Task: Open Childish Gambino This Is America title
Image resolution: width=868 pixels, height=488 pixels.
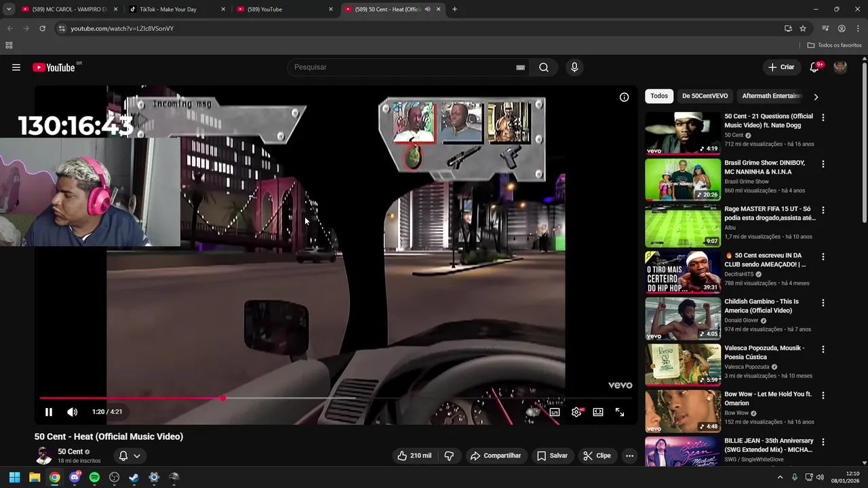Action: pyautogui.click(x=762, y=306)
